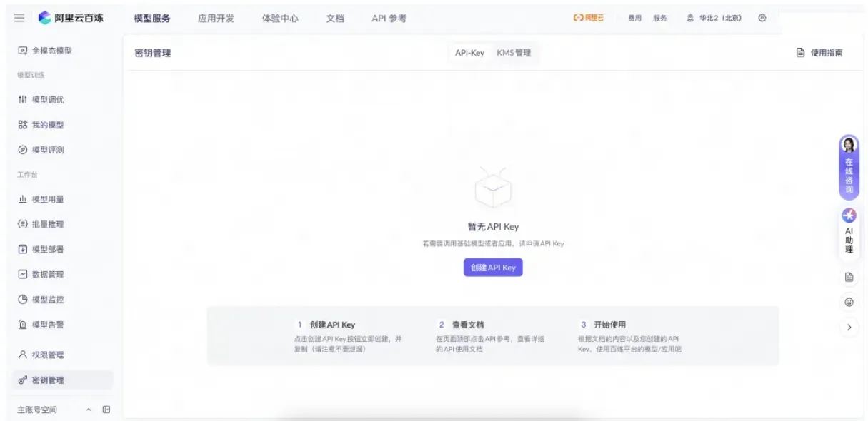Click the AI 助理 star icon
The height and width of the screenshot is (421, 868).
(x=849, y=215)
